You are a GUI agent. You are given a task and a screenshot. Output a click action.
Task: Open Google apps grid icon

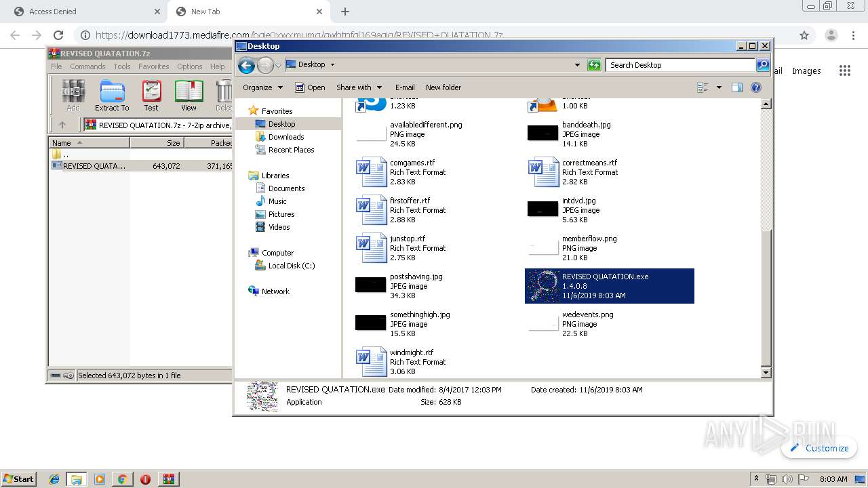pos(844,70)
